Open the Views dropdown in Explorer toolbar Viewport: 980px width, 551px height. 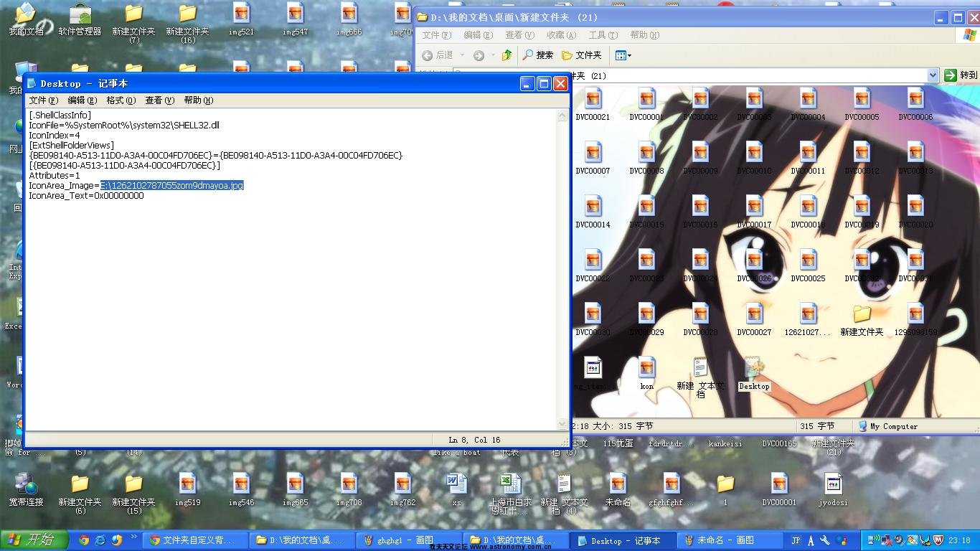623,55
